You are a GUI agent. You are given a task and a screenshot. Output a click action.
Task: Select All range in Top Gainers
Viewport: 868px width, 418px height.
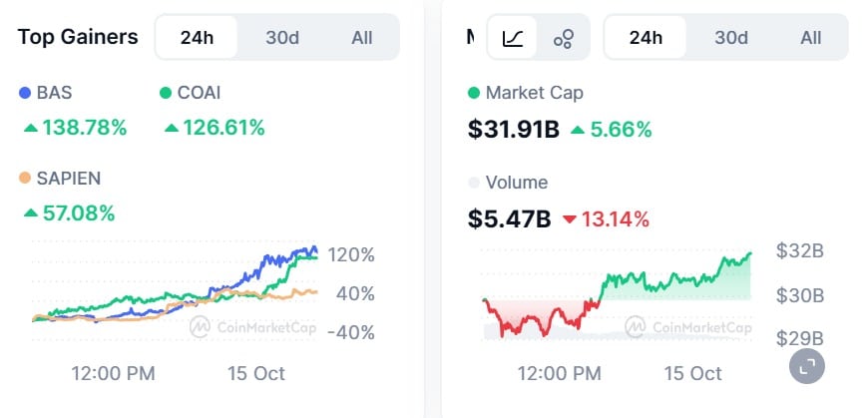click(x=362, y=38)
